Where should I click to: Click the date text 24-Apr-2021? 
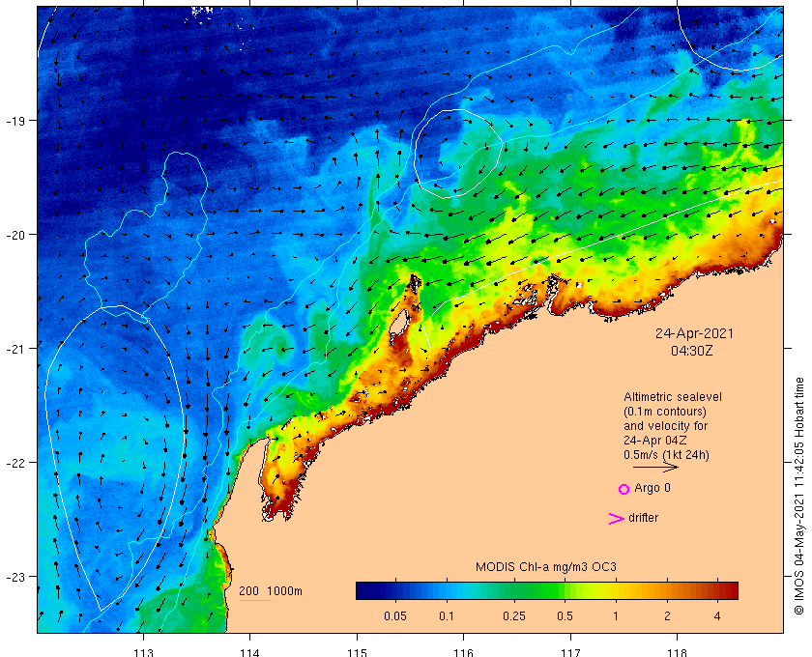[694, 333]
